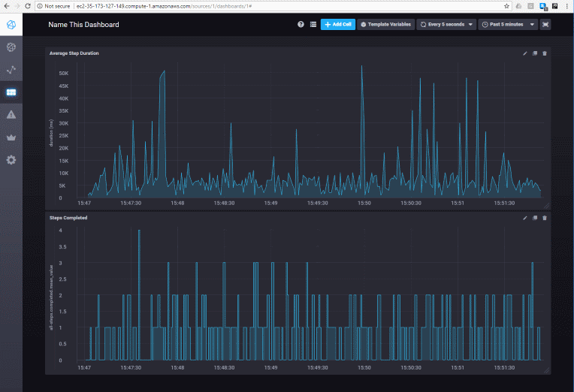Edit the Steps Completed cell

coord(525,218)
